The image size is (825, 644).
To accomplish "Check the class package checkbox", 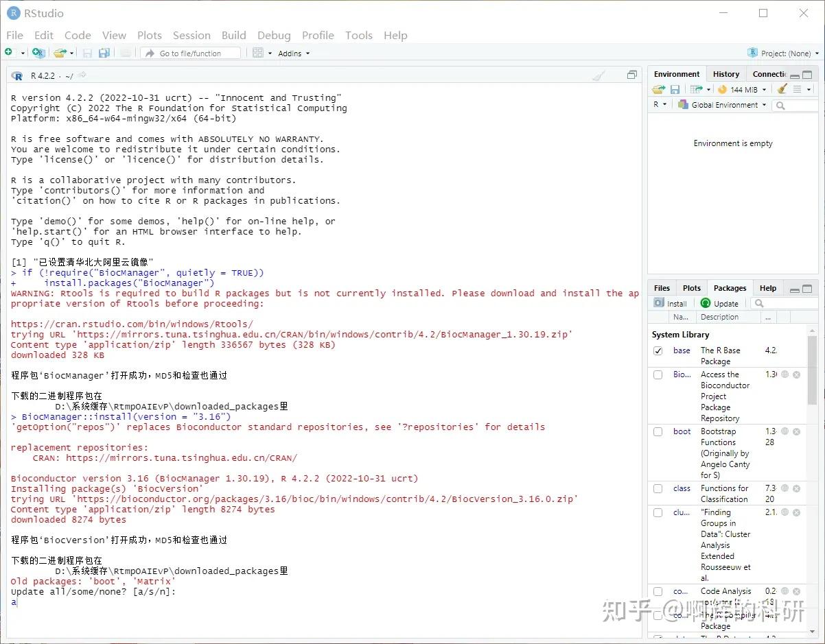I will click(658, 489).
